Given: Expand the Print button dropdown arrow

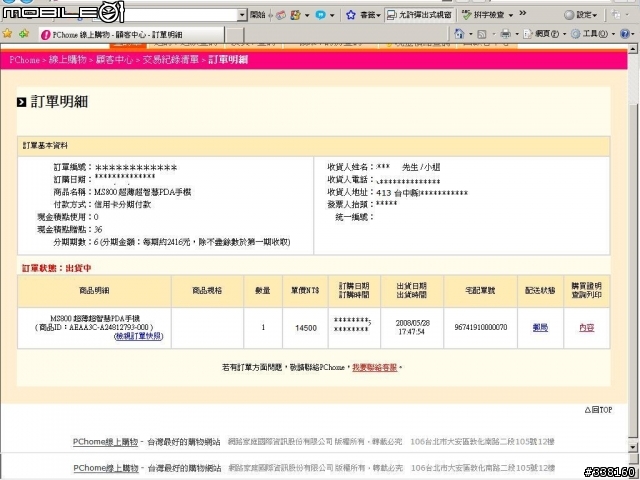Looking at the screenshot, I should tap(517, 34).
